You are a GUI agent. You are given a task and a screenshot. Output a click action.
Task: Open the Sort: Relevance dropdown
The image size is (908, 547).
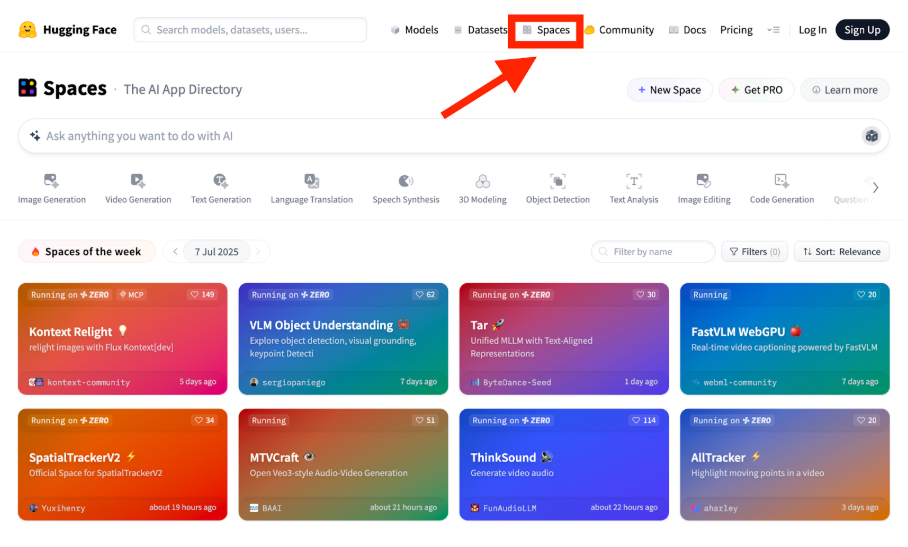pos(841,252)
